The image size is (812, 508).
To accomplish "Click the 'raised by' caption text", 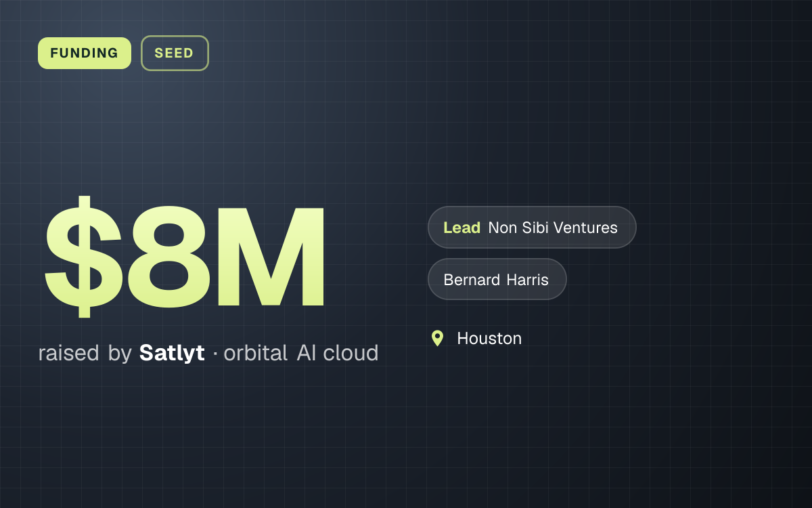I will pos(85,353).
